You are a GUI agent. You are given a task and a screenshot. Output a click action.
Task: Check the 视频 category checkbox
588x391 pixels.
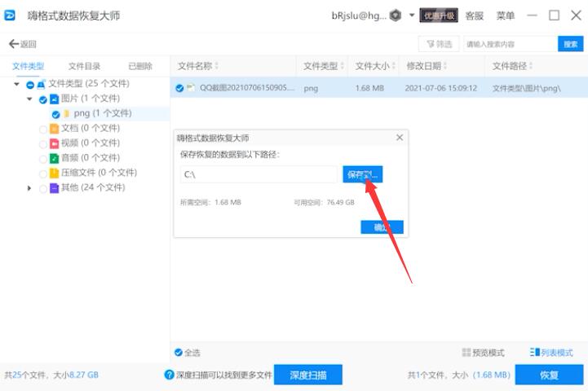[42, 144]
